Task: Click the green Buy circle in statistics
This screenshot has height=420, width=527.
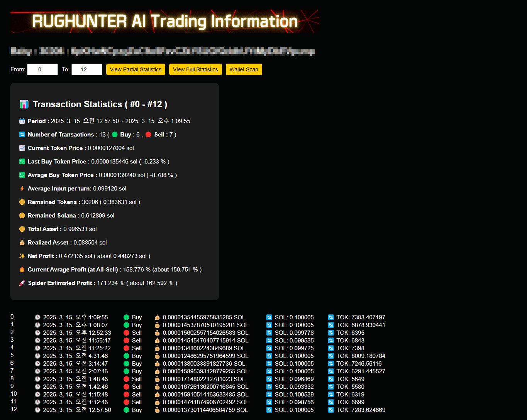Action: pos(115,135)
